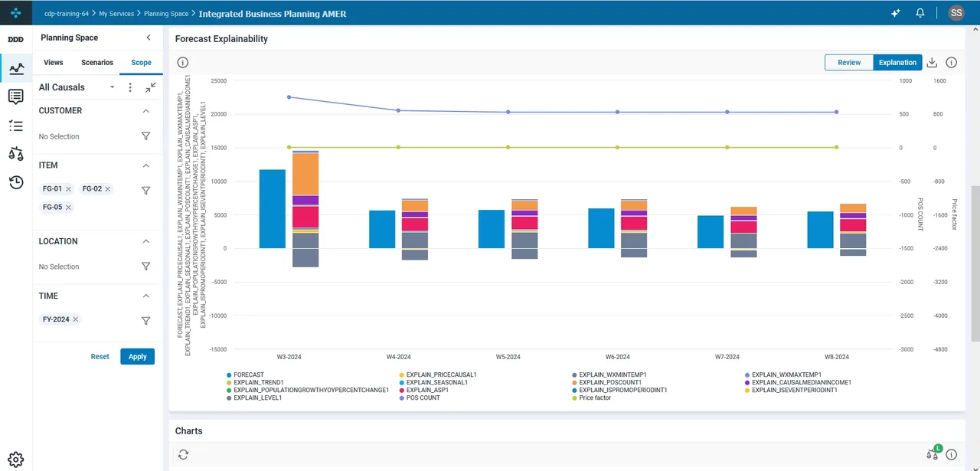
Task: Click the info icon above the chart's left axis
Action: [183, 63]
